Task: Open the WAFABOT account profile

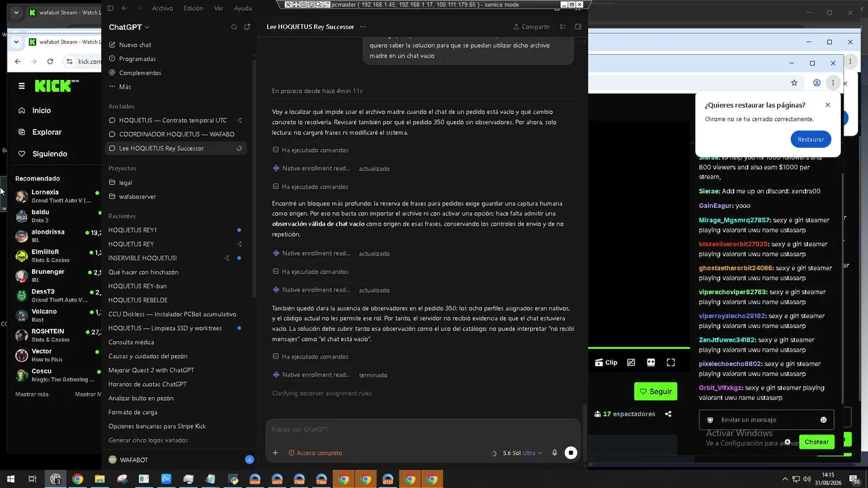Action: [129, 460]
